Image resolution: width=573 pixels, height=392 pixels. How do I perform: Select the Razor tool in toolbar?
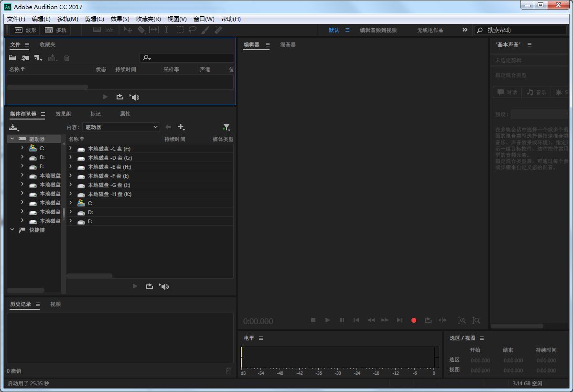tap(141, 30)
